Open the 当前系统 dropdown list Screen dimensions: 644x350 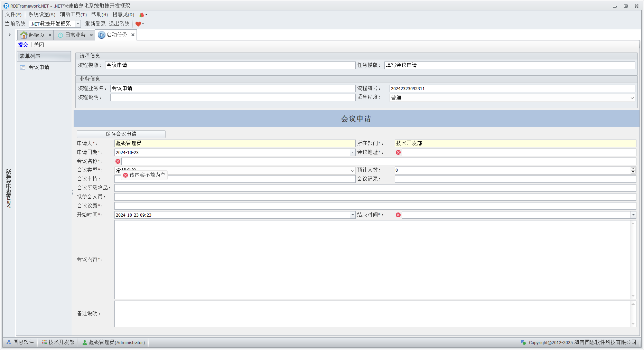tap(78, 24)
